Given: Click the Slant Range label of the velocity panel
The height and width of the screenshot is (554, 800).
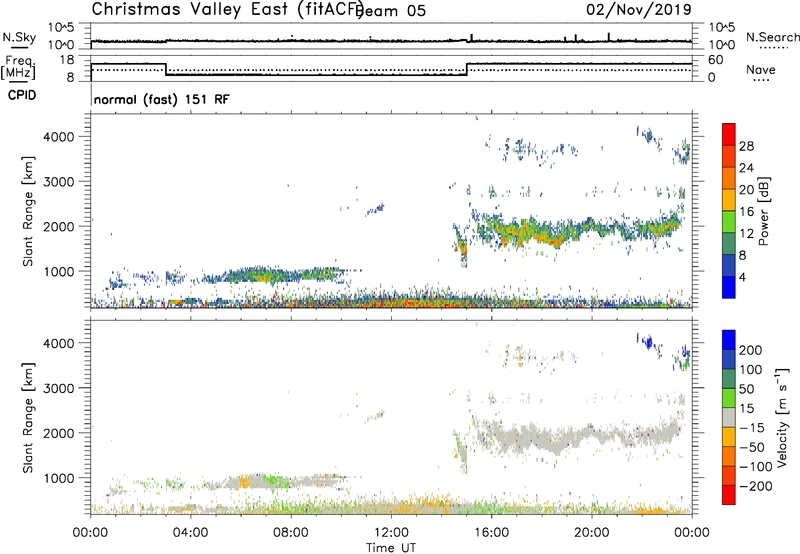Looking at the screenshot, I should click(x=28, y=418).
